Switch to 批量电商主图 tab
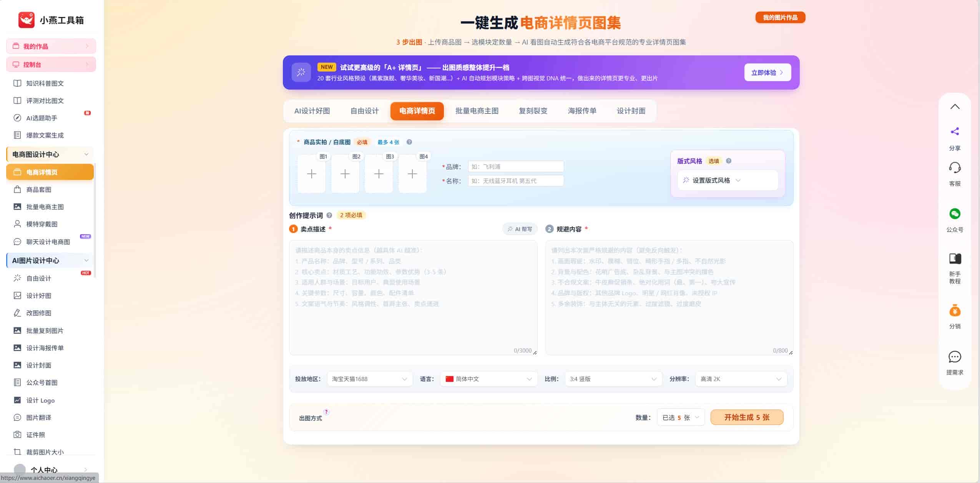The image size is (980, 483). [477, 111]
